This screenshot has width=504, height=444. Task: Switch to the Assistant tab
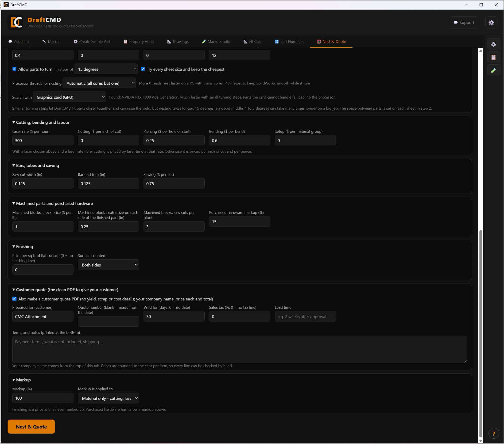19,42
